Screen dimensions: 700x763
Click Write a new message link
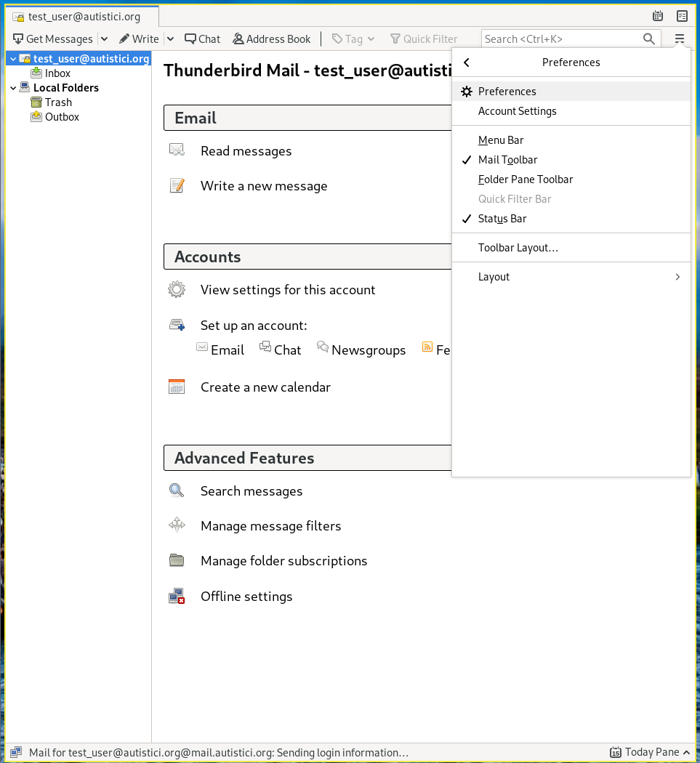(264, 186)
